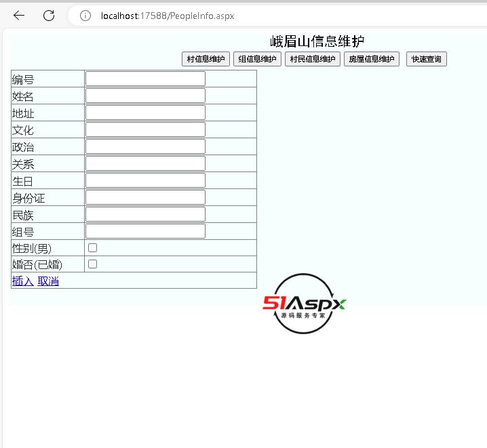
Task: Select the 地址 label text
Action: 23,114
